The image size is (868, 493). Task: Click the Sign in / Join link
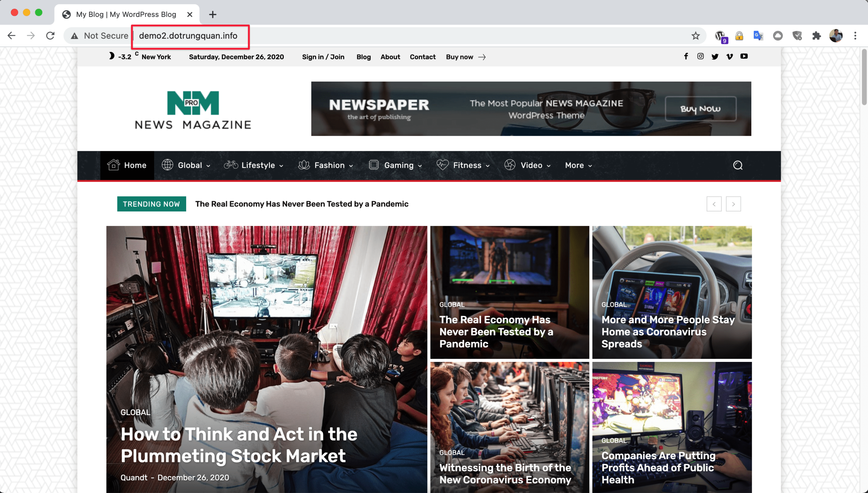click(x=323, y=57)
